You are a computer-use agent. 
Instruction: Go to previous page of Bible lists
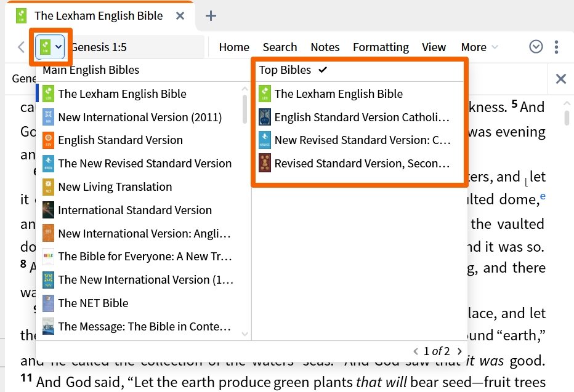pos(416,351)
